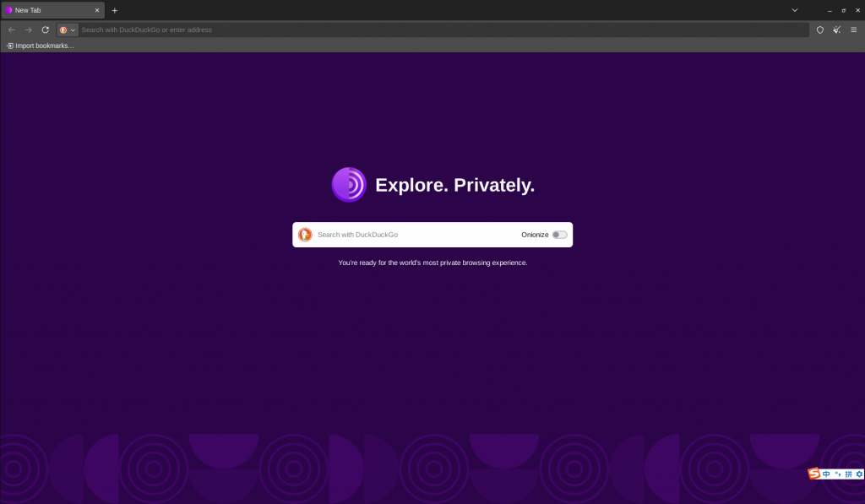Click Import bookmarks… in bookmarks toolbar
This screenshot has width=865, height=504.
pos(41,46)
